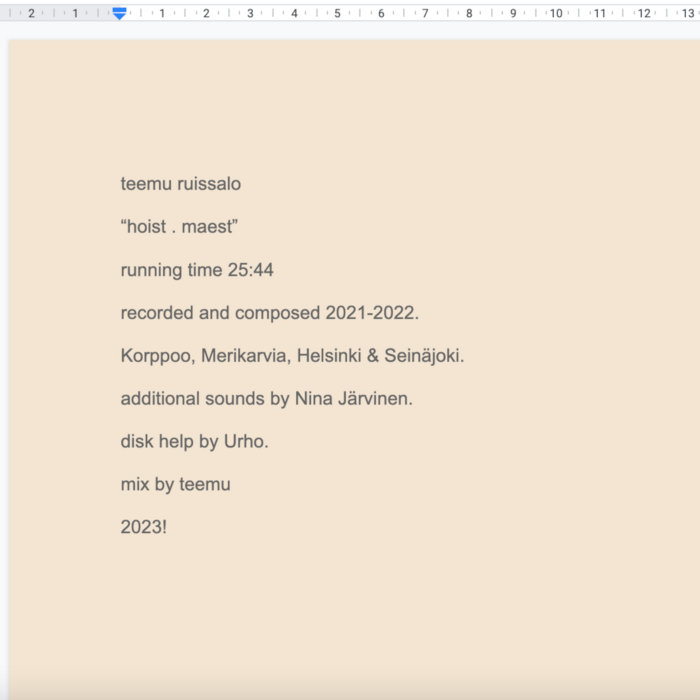Click the "2021-2022" date range text

pyautogui.click(x=369, y=313)
